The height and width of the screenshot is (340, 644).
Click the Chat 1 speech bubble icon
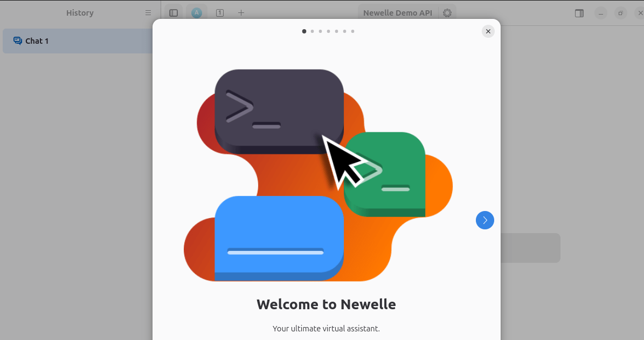coord(17,40)
